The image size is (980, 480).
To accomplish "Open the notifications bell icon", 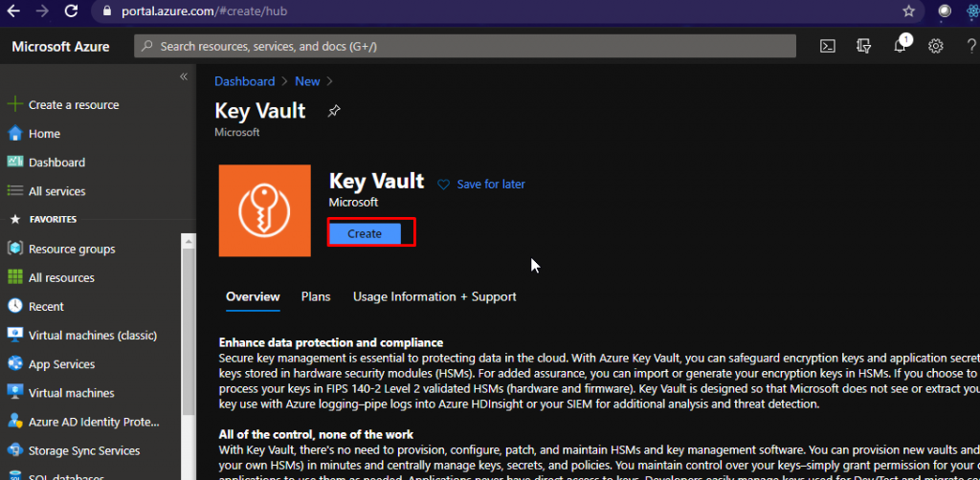I will [900, 46].
